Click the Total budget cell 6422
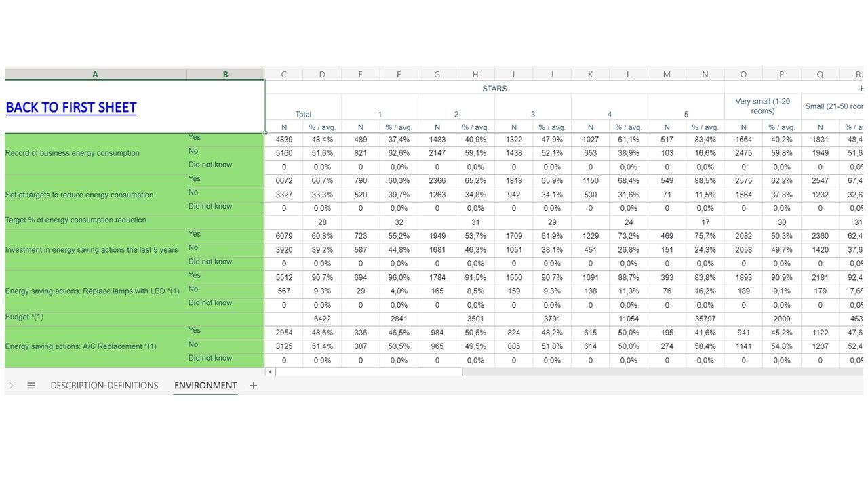The height and width of the screenshot is (488, 868). click(322, 319)
